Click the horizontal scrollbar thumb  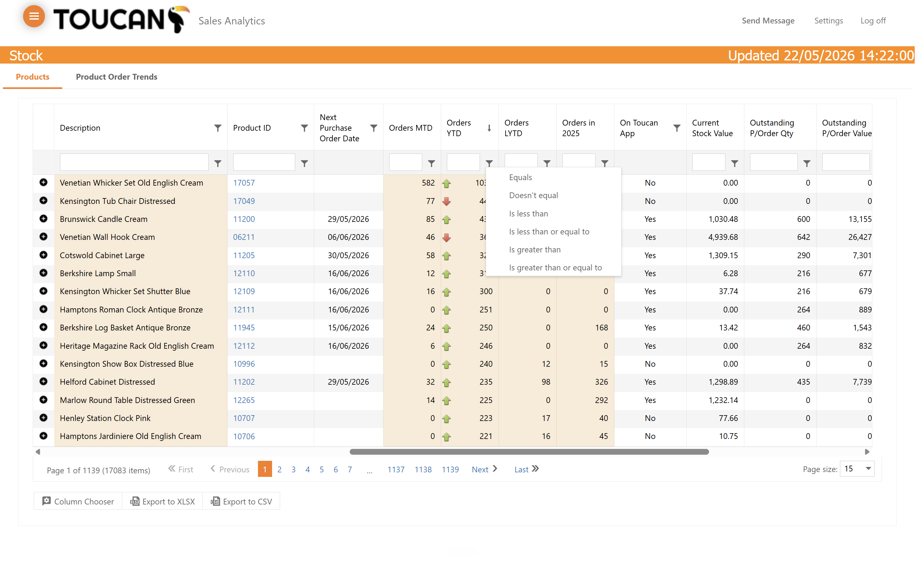[x=529, y=452]
